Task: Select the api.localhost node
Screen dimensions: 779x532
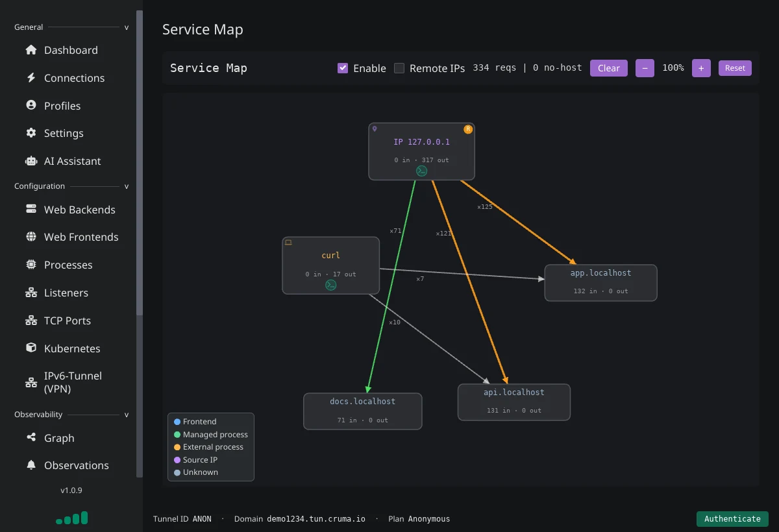Action: pos(513,402)
